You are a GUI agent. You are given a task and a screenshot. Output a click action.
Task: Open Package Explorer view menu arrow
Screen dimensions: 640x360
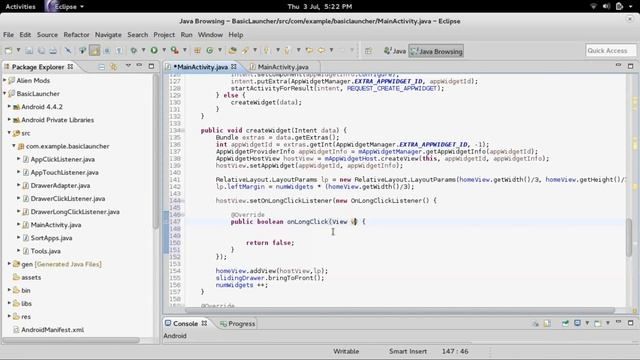[x=128, y=66]
